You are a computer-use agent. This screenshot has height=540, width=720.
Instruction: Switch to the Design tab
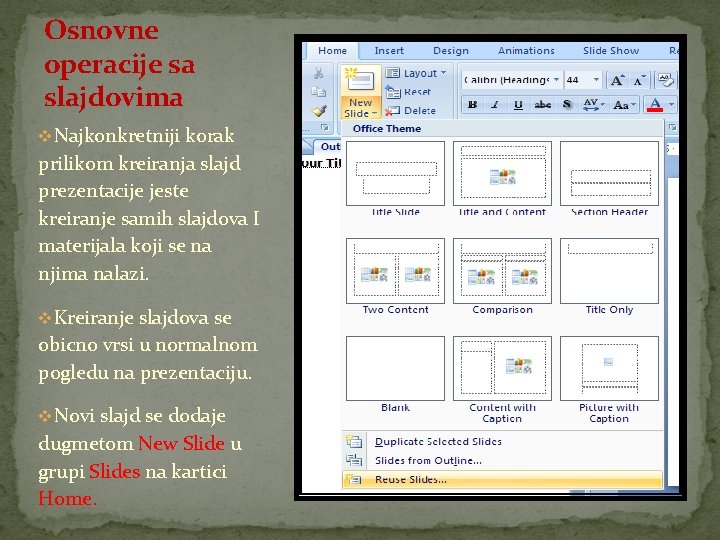451,51
